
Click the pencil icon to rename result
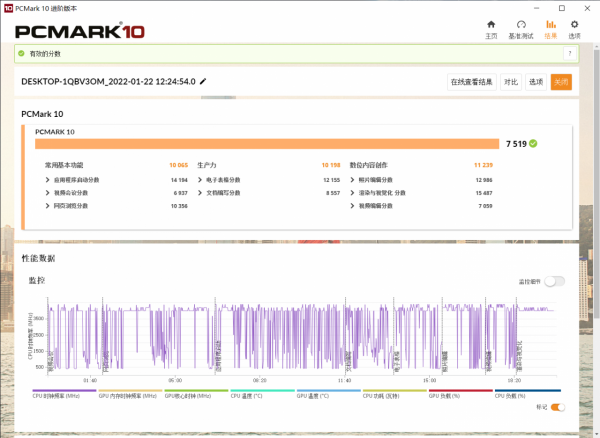point(204,81)
